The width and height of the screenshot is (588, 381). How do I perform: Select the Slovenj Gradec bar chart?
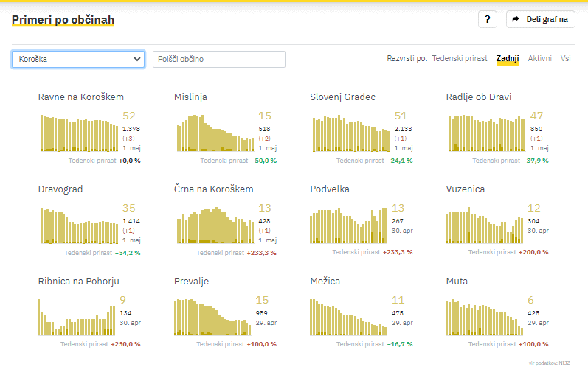point(350,133)
